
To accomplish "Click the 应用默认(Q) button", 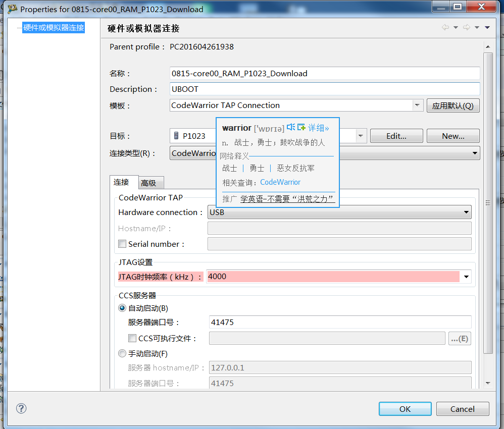I will tap(453, 105).
